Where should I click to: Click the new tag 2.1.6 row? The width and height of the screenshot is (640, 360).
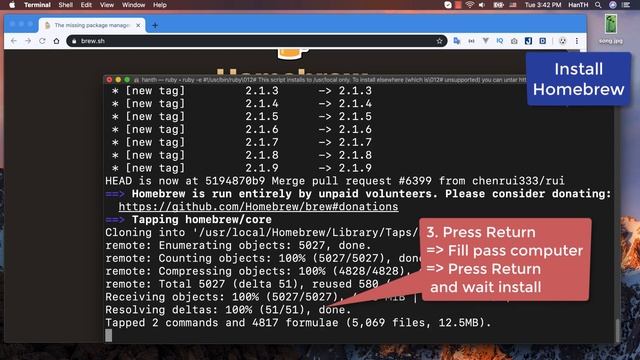242,129
